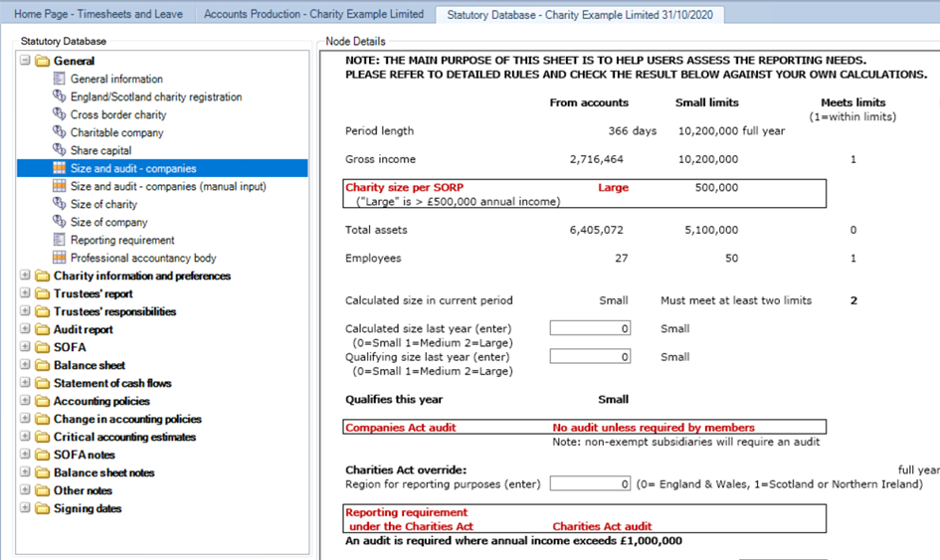Click the Region for reporting purposes input field
The image size is (940, 560).
point(590,483)
